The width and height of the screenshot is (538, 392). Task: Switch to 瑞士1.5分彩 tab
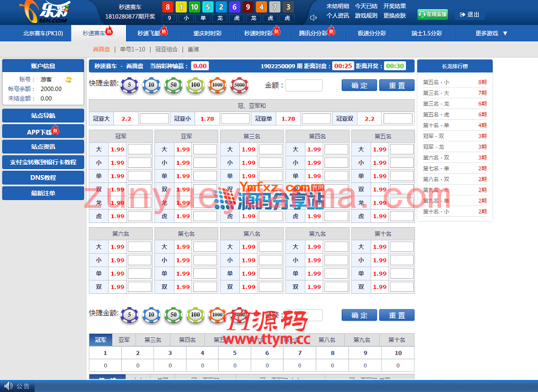(x=427, y=33)
